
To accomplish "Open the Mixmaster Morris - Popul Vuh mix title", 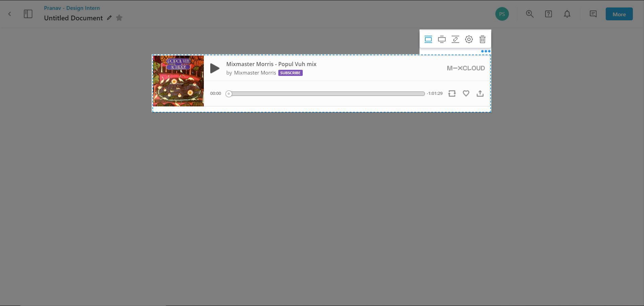I will [271, 64].
